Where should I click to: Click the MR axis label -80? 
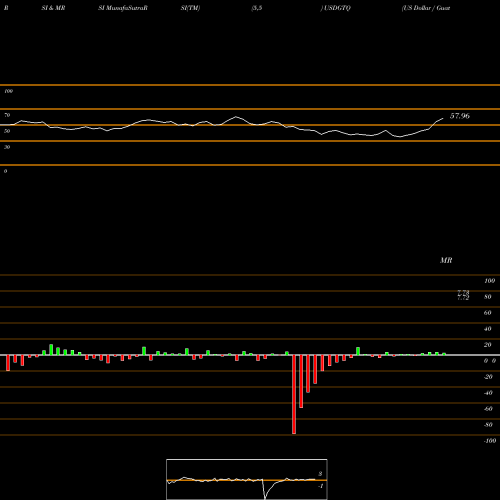coord(488,425)
